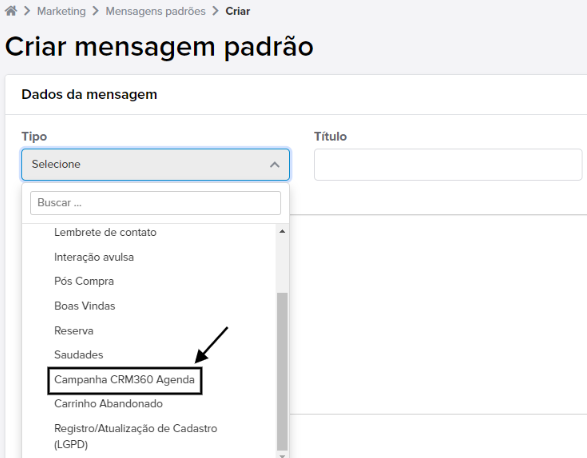Go to the home icon in breadcrumb

point(11,11)
